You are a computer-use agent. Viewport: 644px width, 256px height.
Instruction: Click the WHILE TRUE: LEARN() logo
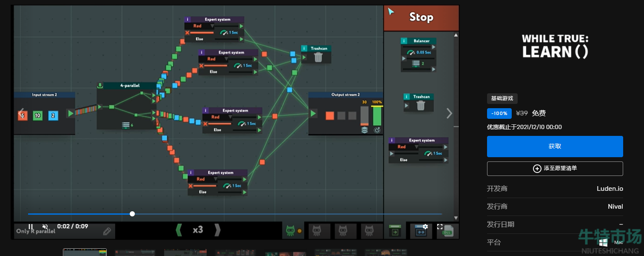pyautogui.click(x=555, y=46)
